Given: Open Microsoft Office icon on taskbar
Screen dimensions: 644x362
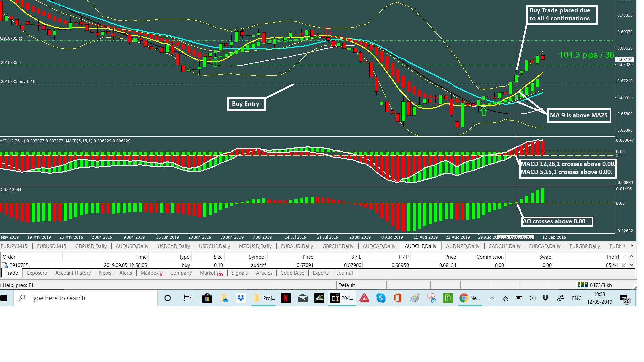Looking at the screenshot, I should pos(398,298).
